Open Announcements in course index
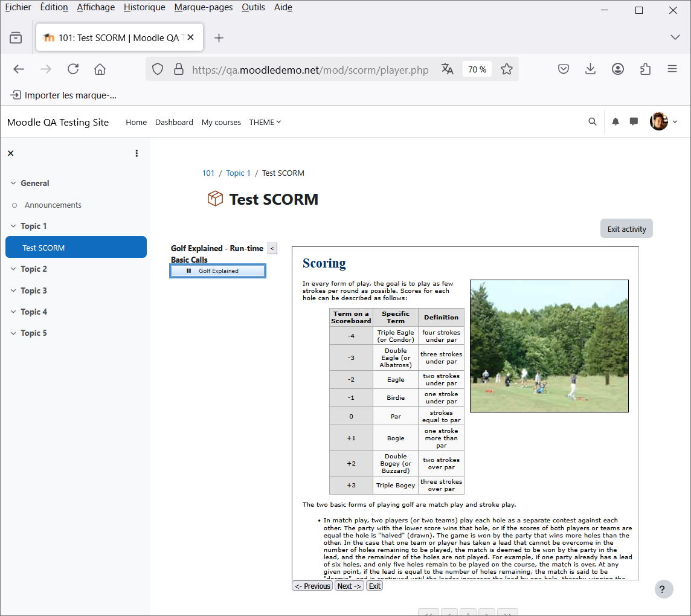 (53, 205)
